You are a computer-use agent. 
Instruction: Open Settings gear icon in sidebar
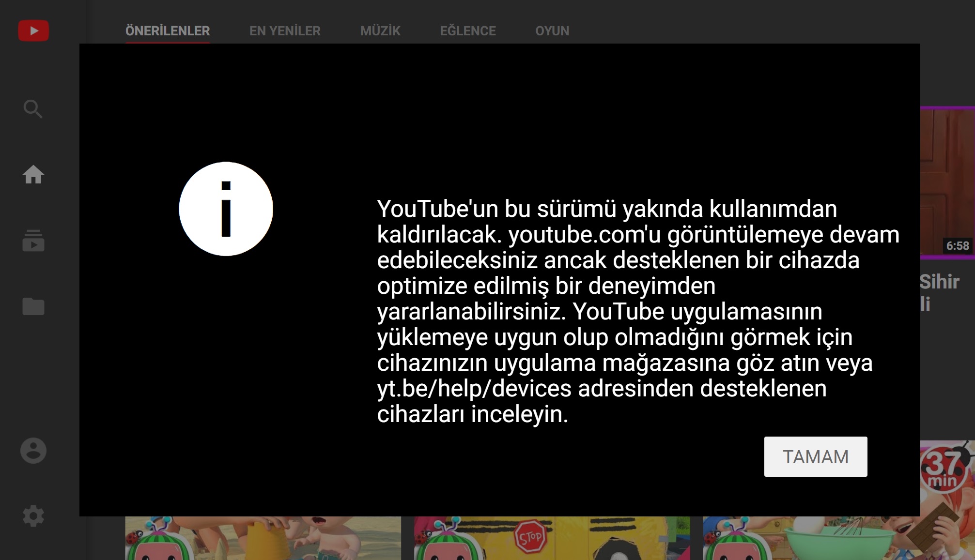pyautogui.click(x=33, y=516)
